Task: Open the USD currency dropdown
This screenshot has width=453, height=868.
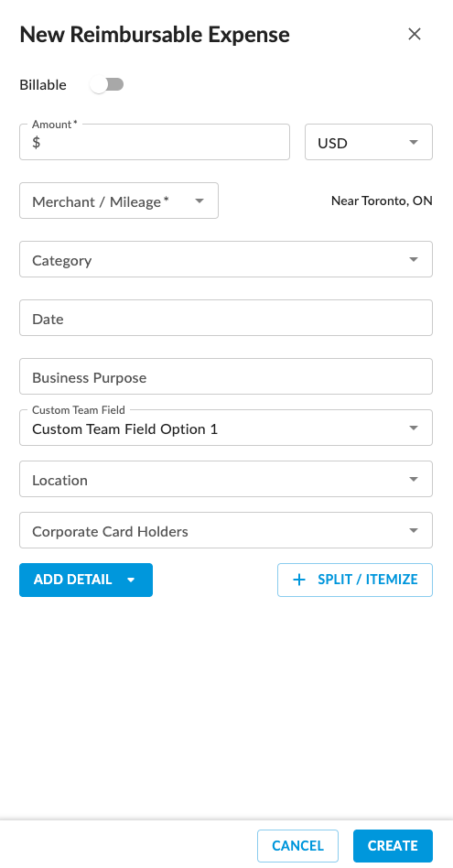Action: [369, 142]
